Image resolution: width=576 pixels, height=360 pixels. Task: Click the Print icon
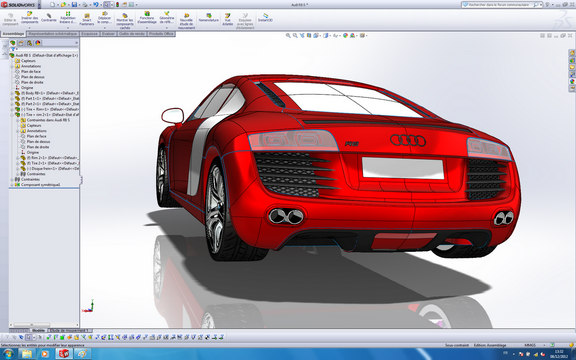click(85, 4)
